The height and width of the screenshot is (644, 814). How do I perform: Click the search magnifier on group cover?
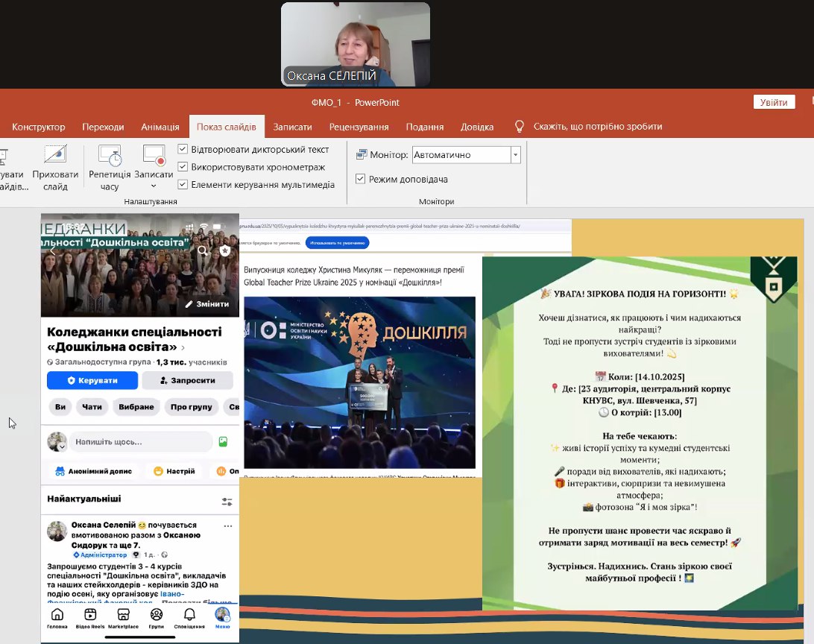point(203,251)
